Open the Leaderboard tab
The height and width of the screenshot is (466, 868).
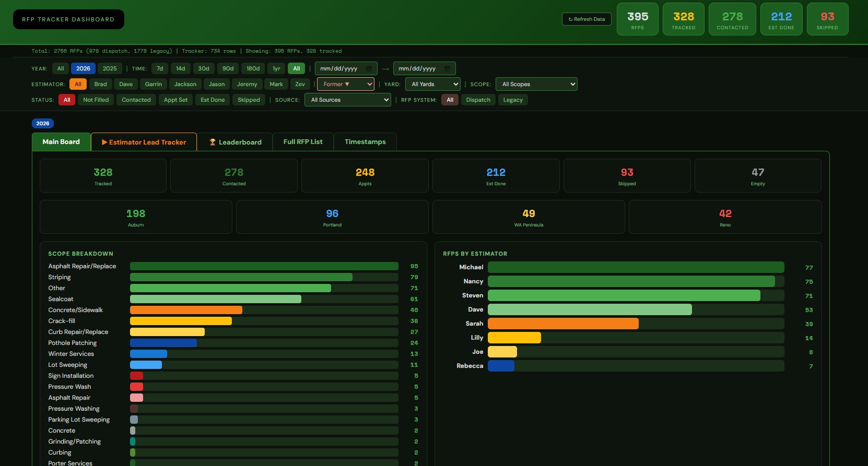(235, 142)
